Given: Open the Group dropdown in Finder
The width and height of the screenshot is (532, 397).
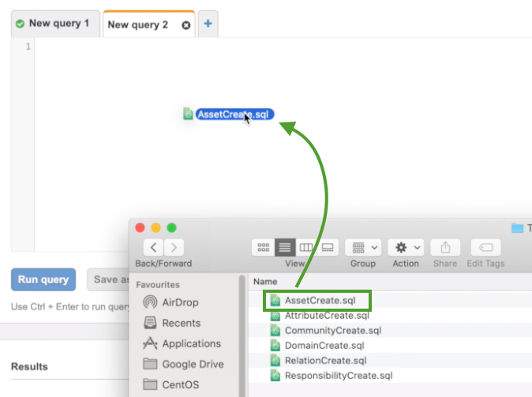Looking at the screenshot, I should [363, 248].
